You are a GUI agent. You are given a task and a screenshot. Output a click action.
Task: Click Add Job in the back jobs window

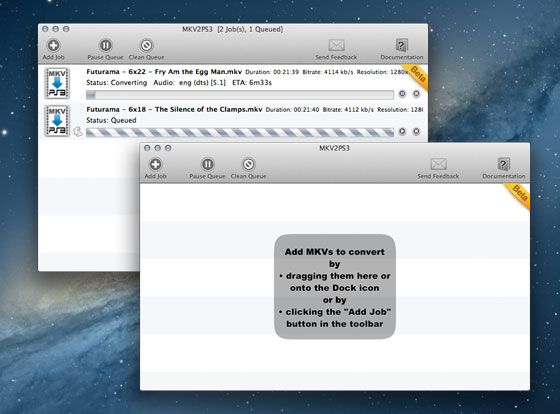click(x=54, y=49)
